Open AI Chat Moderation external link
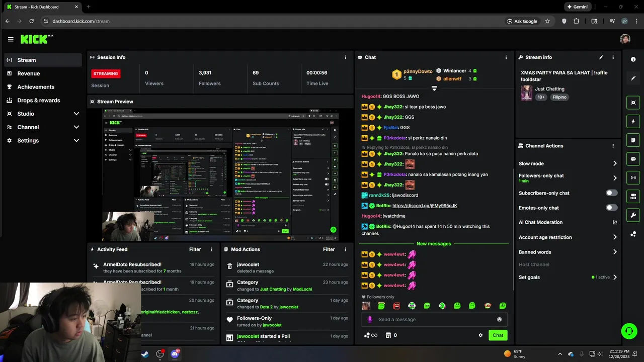 click(615, 222)
